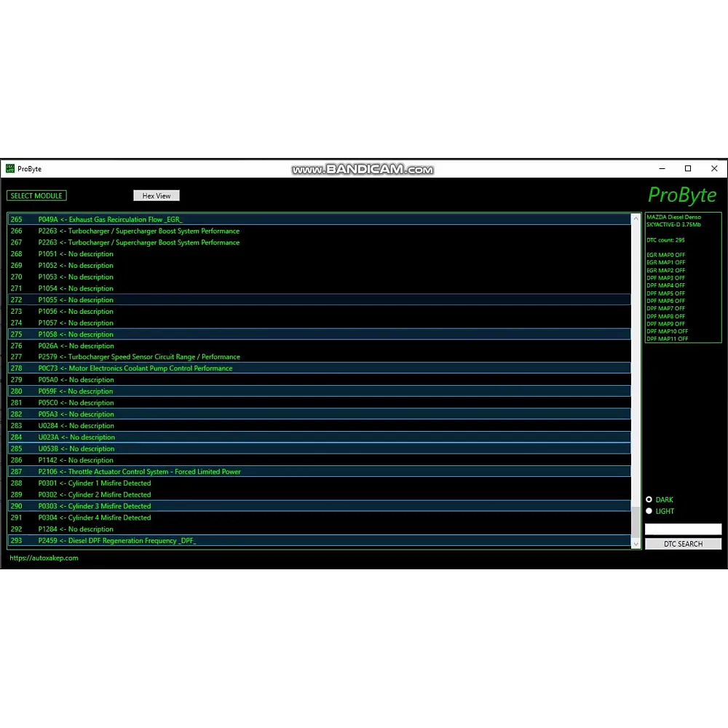Click the DTC search input field
Image resolution: width=728 pixels, height=728 pixels.
[x=683, y=529]
